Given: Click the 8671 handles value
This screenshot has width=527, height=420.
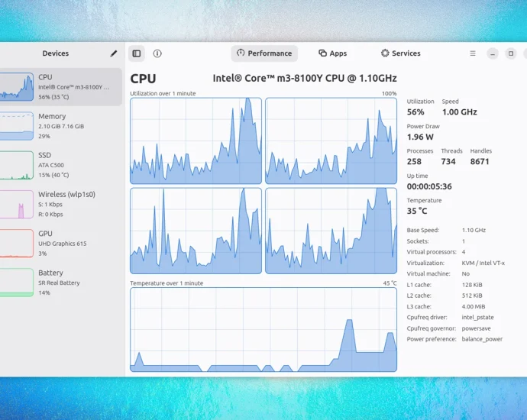Looking at the screenshot, I should 480,162.
